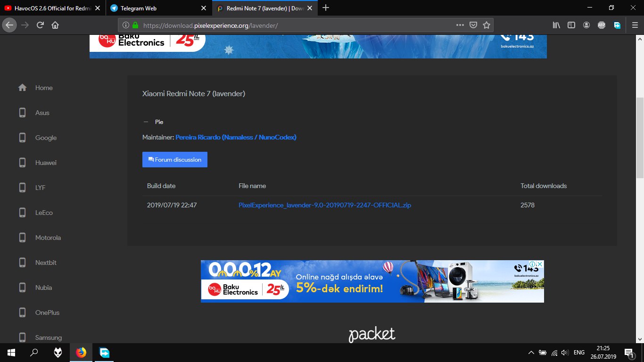Open Windows notification center
Screen dimensions: 644x362
628,353
